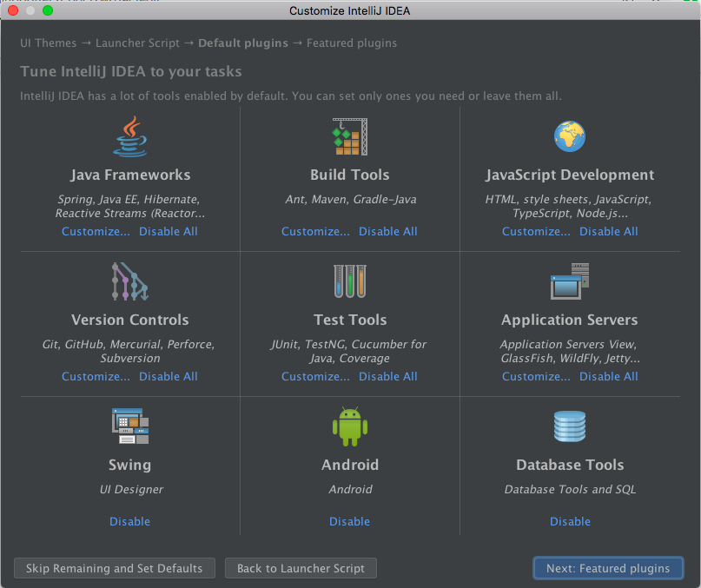The image size is (701, 588).
Task: Disable All Application Servers plugins
Action: click(x=608, y=376)
